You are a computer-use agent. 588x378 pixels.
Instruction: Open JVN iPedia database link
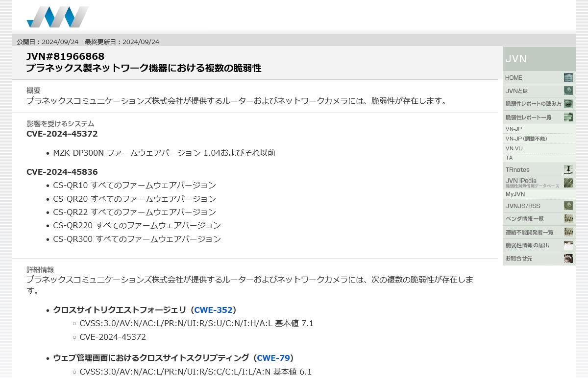click(539, 183)
